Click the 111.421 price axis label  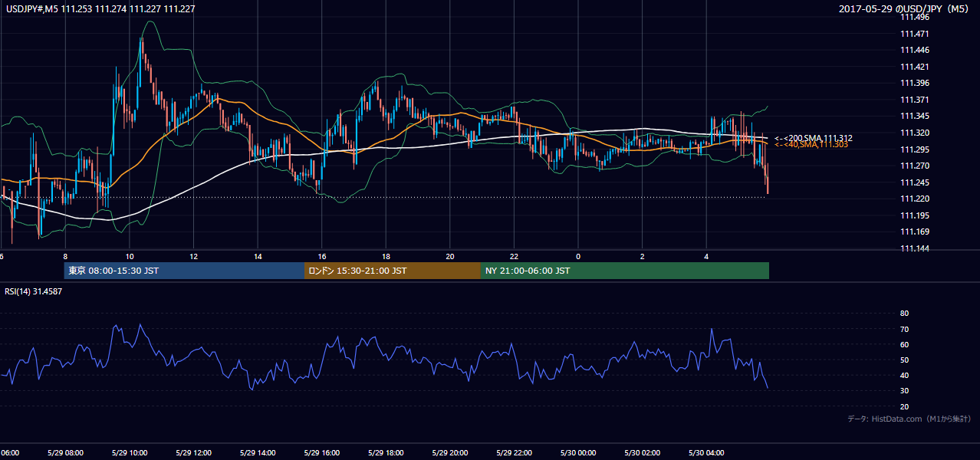pos(916,67)
